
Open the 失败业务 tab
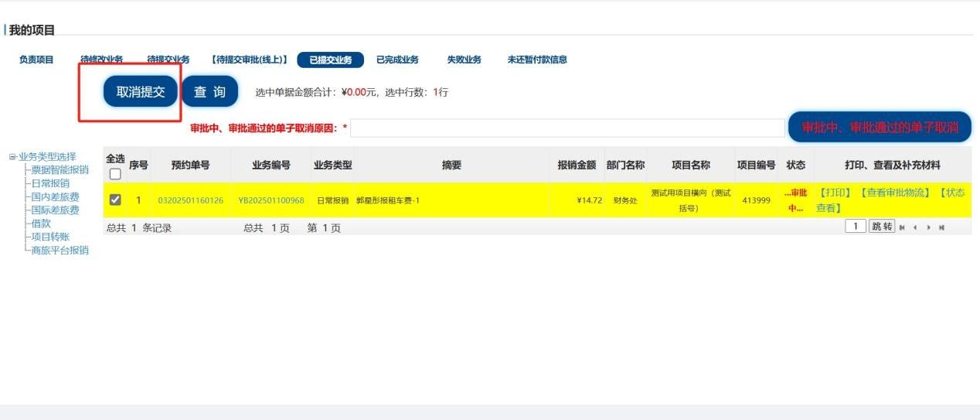point(464,60)
